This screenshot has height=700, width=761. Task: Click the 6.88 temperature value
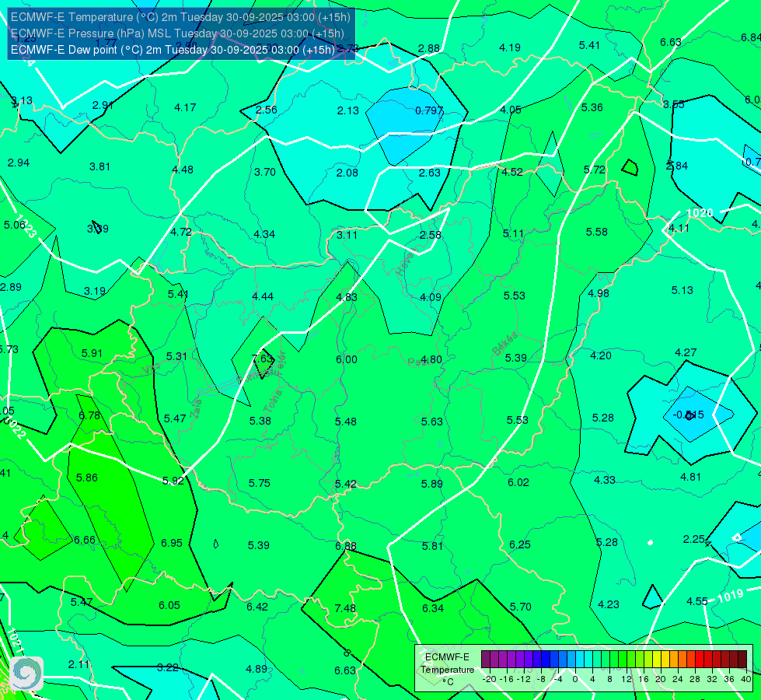346,546
